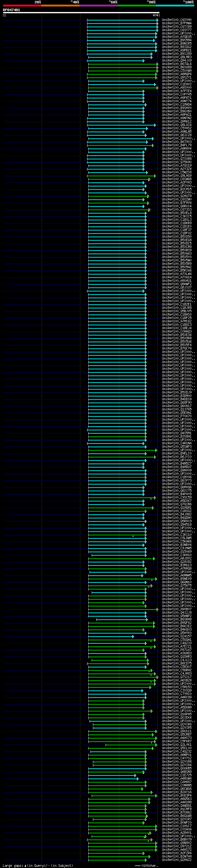Click the UniRef100_B5X5A2 label

177,267
